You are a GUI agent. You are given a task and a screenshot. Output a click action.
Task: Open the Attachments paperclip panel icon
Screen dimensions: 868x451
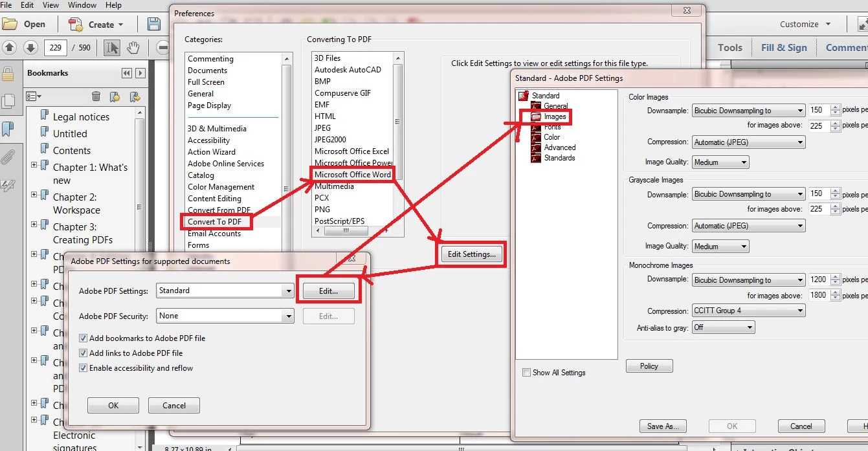(x=8, y=157)
